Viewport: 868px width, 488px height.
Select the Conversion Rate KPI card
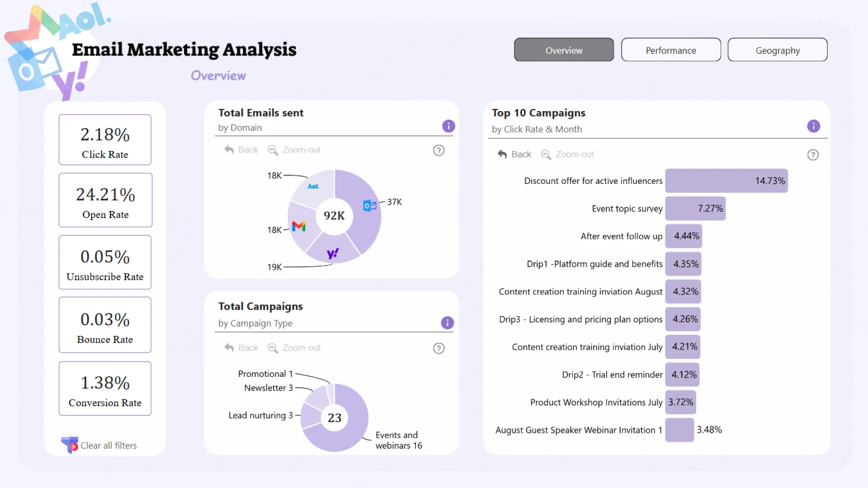[x=105, y=389]
